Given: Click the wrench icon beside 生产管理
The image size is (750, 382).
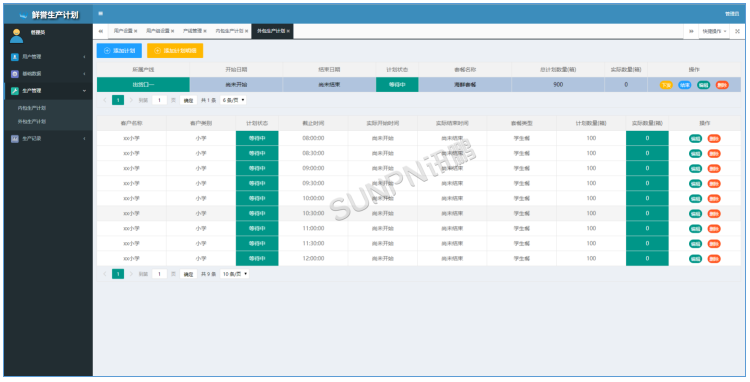Looking at the screenshot, I should (x=15, y=91).
